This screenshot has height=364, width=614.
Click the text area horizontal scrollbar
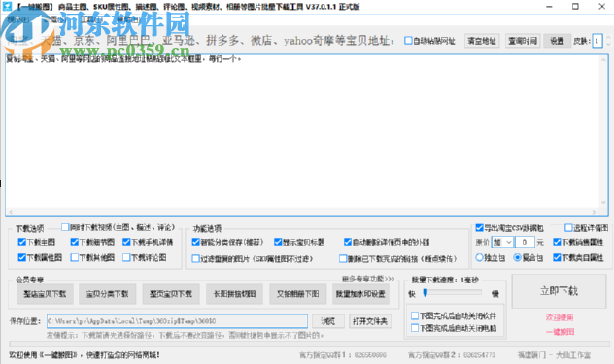(x=303, y=212)
